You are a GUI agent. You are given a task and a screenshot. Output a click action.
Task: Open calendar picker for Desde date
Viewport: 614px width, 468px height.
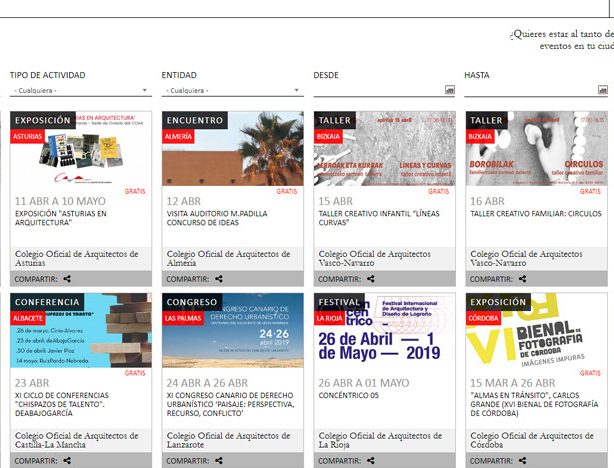point(449,91)
